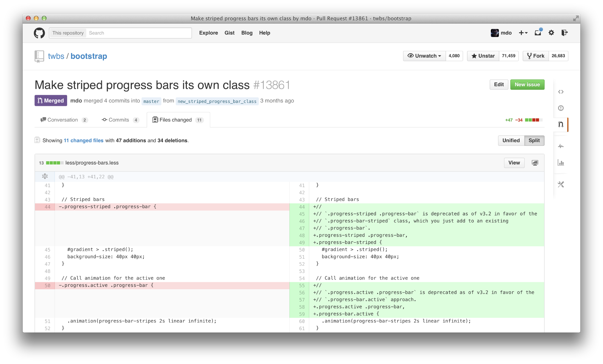Open Help in the top navigation
Viewport: 603px width, 364px height.
tap(264, 33)
